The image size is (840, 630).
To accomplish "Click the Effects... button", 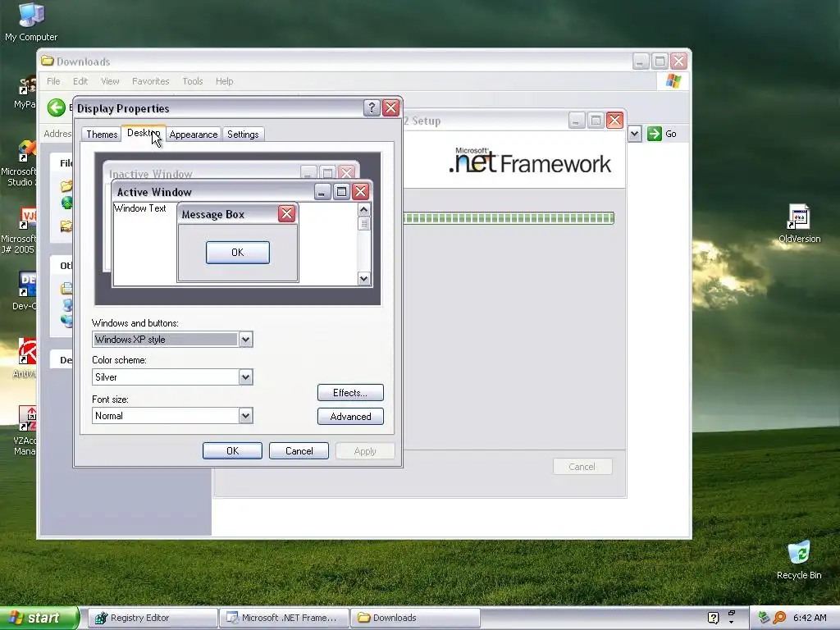I will [x=350, y=393].
